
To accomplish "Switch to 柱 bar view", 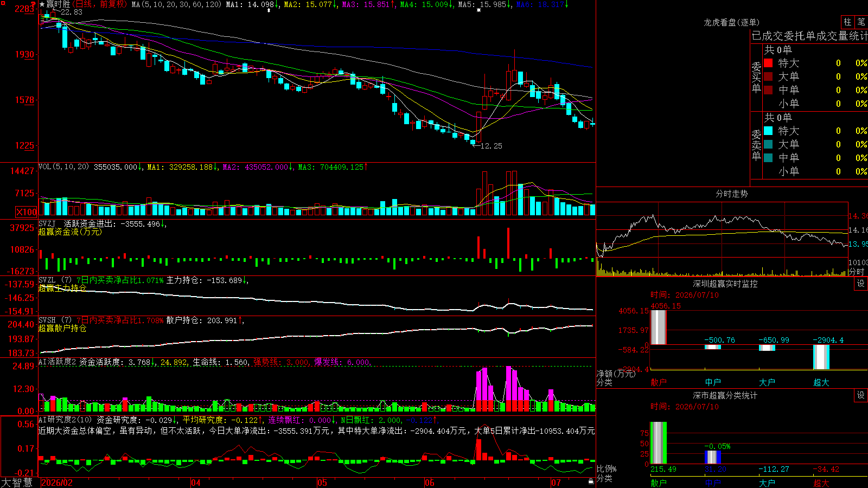I will tap(847, 22).
